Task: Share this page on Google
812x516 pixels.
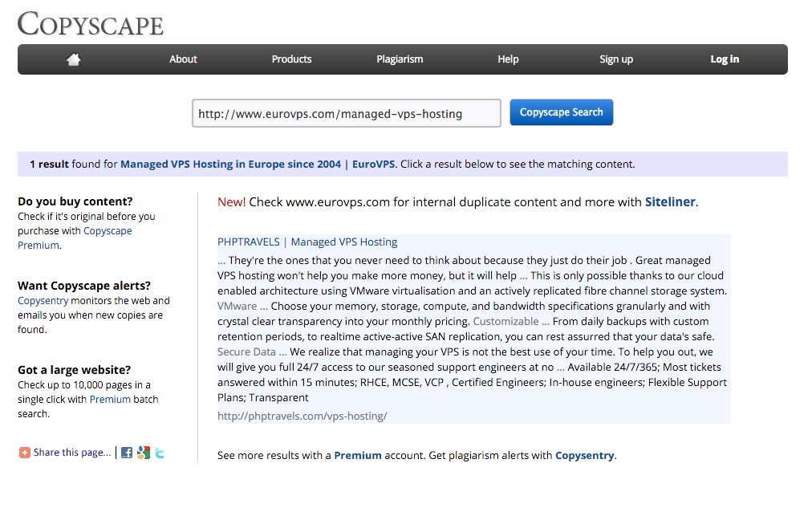Action: [144, 453]
